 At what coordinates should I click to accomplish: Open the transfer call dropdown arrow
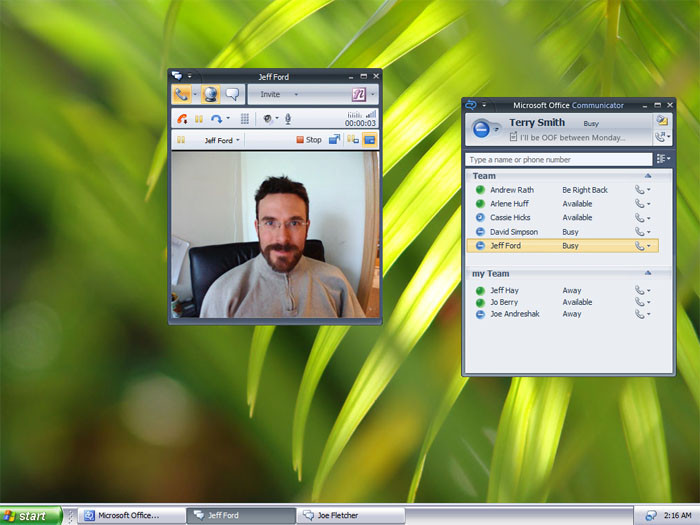[x=228, y=118]
